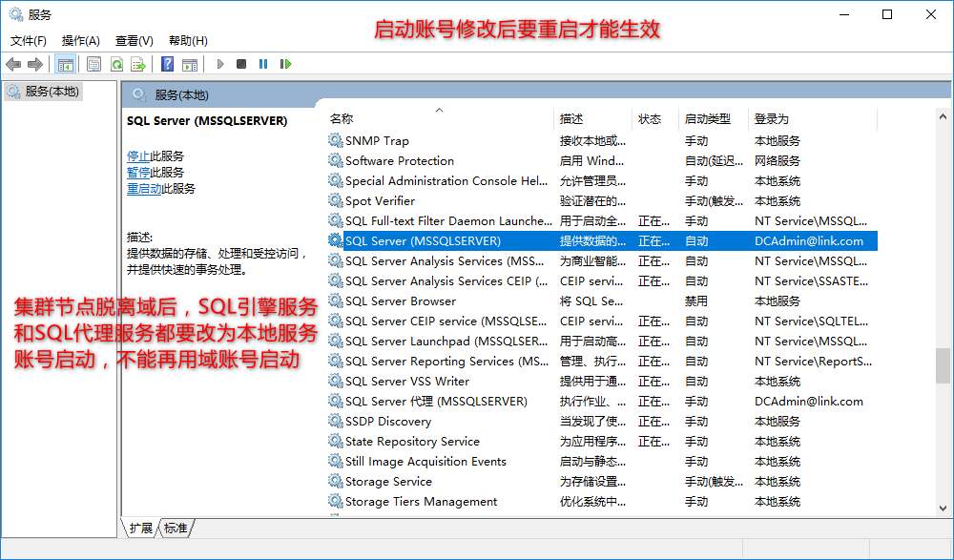Click gear icon of Special Administration Console Helper

335,180
